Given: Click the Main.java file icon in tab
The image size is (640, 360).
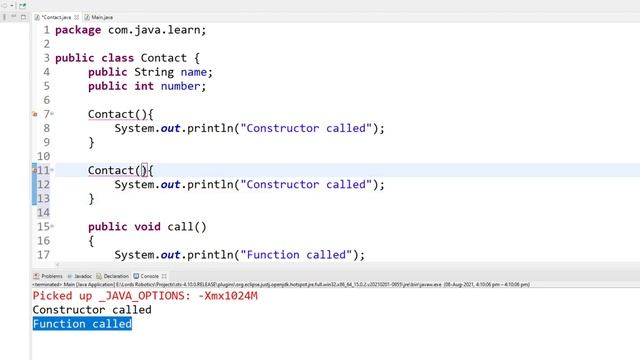Looking at the screenshot, I should (x=87, y=17).
